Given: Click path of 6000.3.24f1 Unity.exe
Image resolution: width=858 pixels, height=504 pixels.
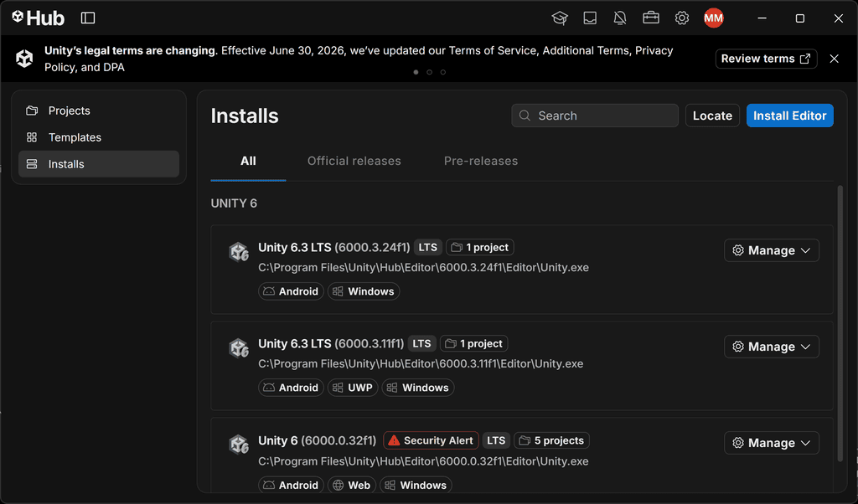Looking at the screenshot, I should 423,267.
